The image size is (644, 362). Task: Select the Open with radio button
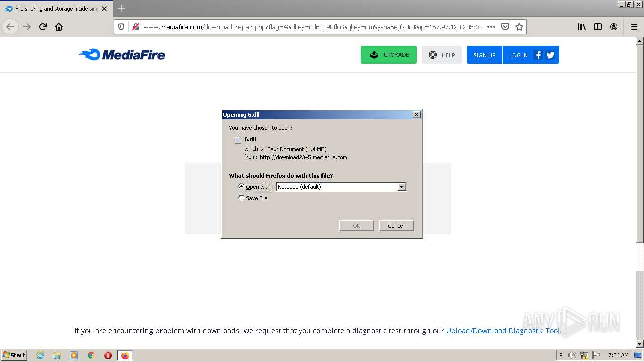241,186
